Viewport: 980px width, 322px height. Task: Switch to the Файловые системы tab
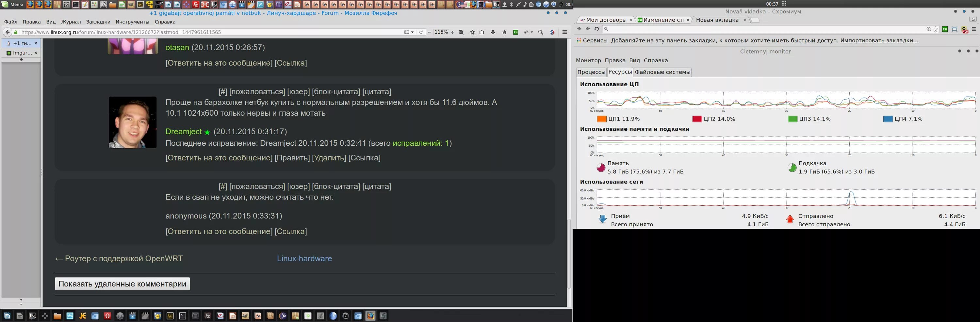(662, 72)
